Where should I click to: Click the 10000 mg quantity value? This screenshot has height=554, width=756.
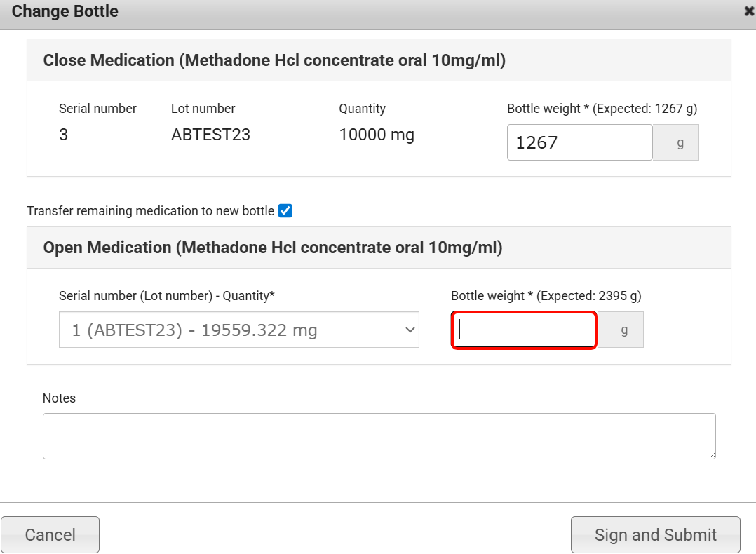tap(377, 135)
